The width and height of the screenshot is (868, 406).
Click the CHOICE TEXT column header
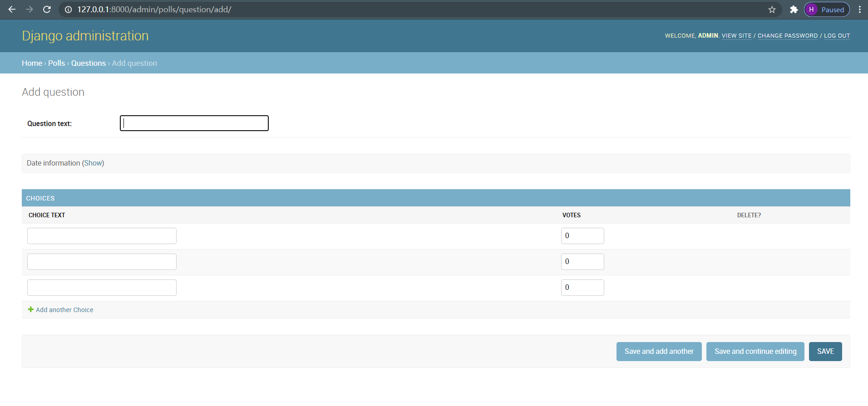(x=47, y=215)
